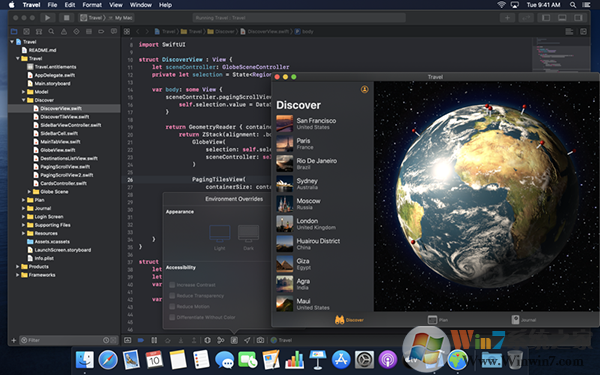
Task: Click the code review arrows button
Action: 526,18
